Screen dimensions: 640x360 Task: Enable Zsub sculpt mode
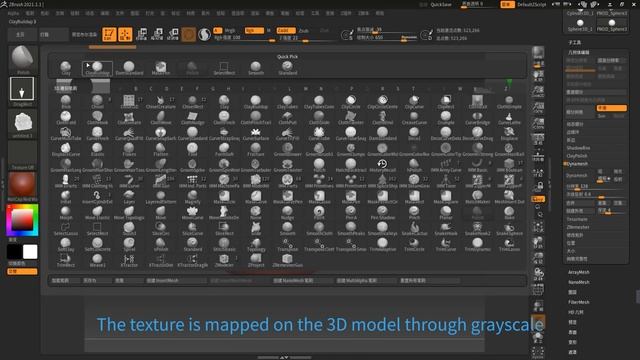[x=303, y=31]
